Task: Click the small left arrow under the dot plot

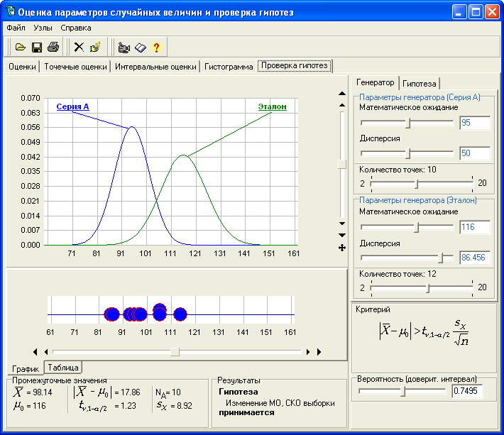Action: tap(46, 352)
